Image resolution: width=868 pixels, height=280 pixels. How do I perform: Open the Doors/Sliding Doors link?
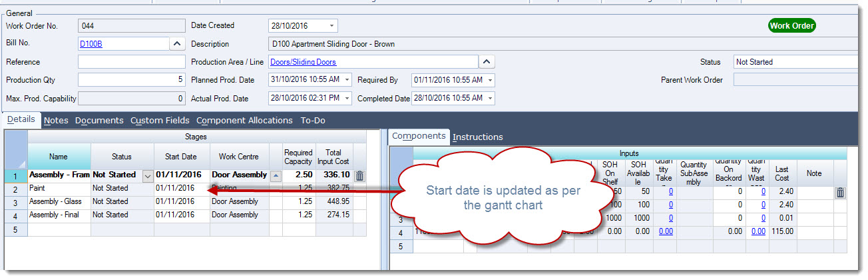tap(303, 62)
